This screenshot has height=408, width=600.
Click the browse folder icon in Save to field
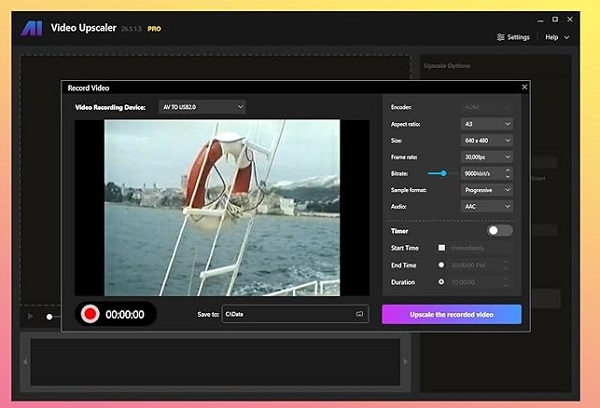359,314
